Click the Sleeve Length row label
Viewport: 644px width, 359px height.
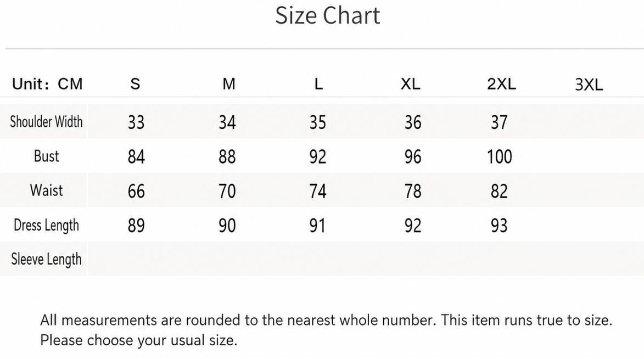[x=46, y=260]
